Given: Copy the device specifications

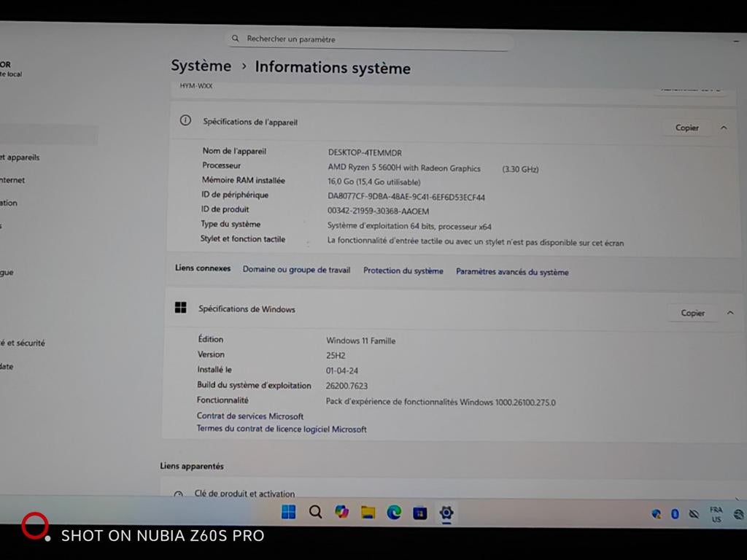Looking at the screenshot, I should tap(687, 128).
